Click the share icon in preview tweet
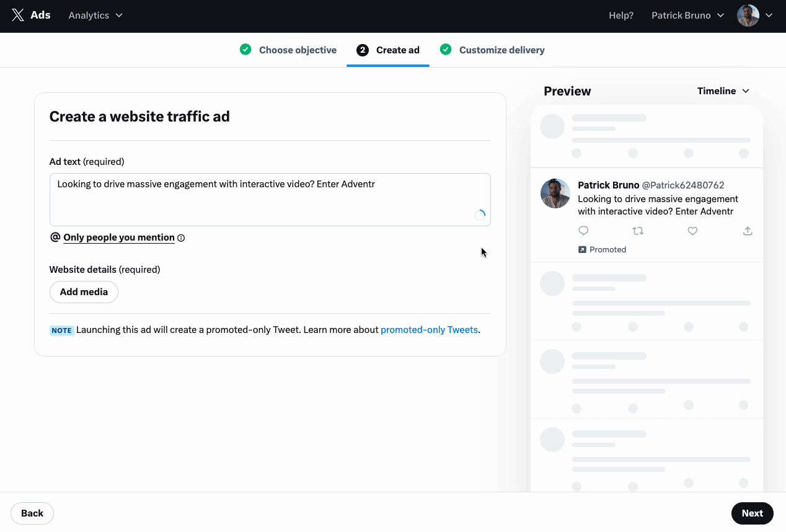Viewport: 786px width, 532px height. (748, 231)
